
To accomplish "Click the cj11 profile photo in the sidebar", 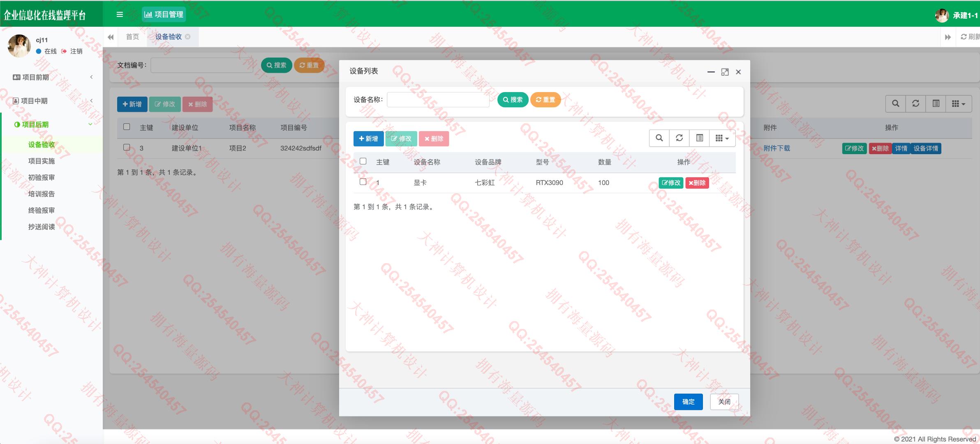I will tap(19, 46).
